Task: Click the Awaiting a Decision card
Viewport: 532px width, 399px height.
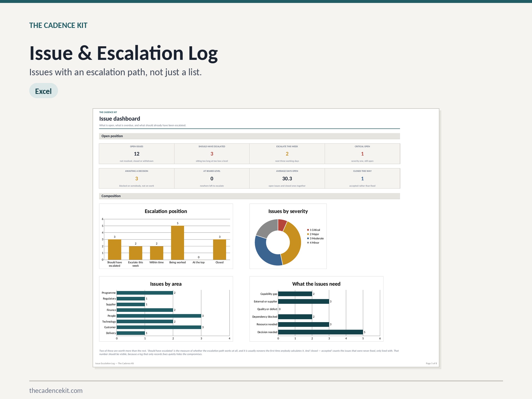Action: pyautogui.click(x=136, y=178)
